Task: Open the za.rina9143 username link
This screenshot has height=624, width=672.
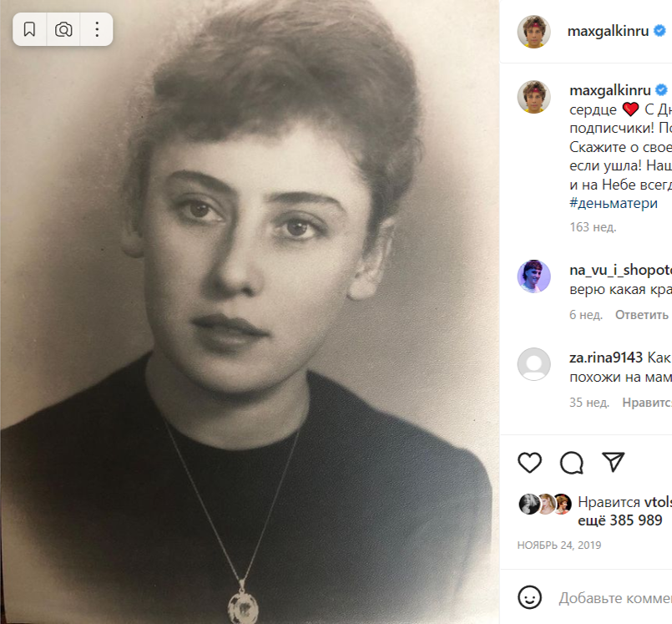Action: (607, 358)
